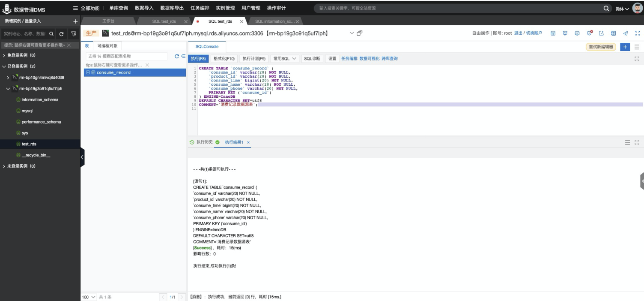Open the results panel three-line menu icon
644x301 pixels.
628,142
